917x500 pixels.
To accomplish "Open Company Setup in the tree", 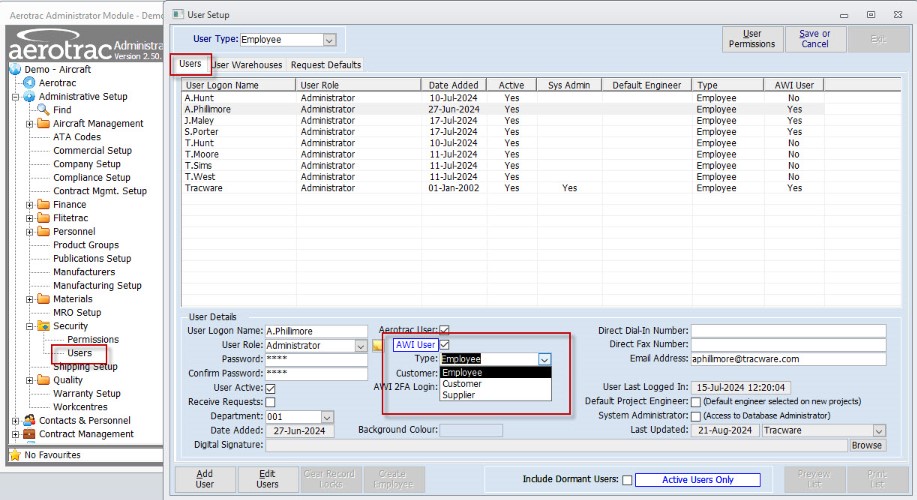I will point(87,164).
